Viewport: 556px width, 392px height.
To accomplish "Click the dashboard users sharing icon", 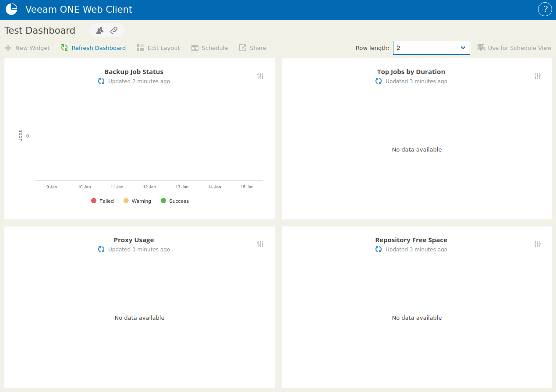I will click(x=100, y=30).
